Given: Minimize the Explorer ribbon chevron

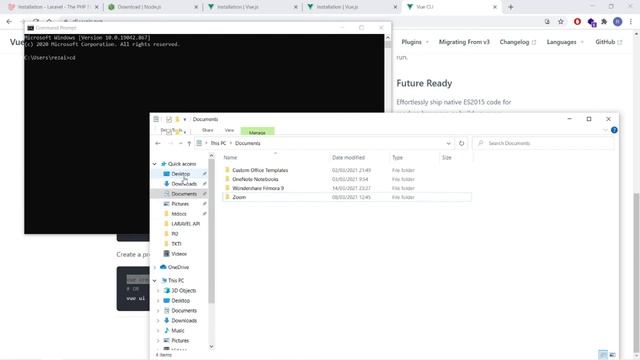Looking at the screenshot, I should pos(605,130).
